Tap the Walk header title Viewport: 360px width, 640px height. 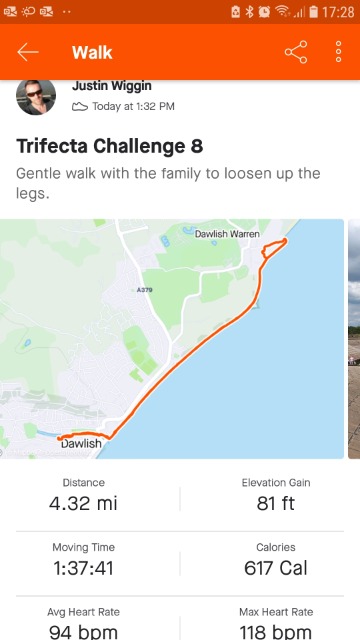pos(92,53)
